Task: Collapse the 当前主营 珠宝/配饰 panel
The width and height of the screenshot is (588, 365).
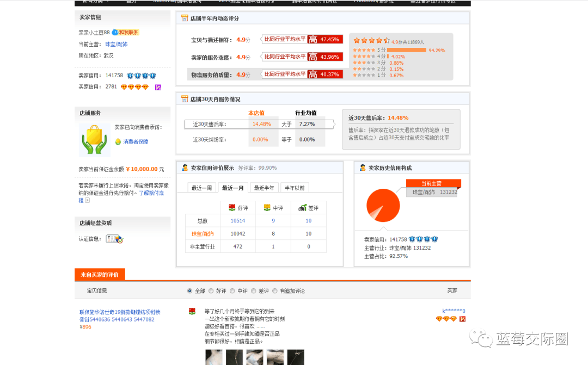Action: pyautogui.click(x=433, y=184)
